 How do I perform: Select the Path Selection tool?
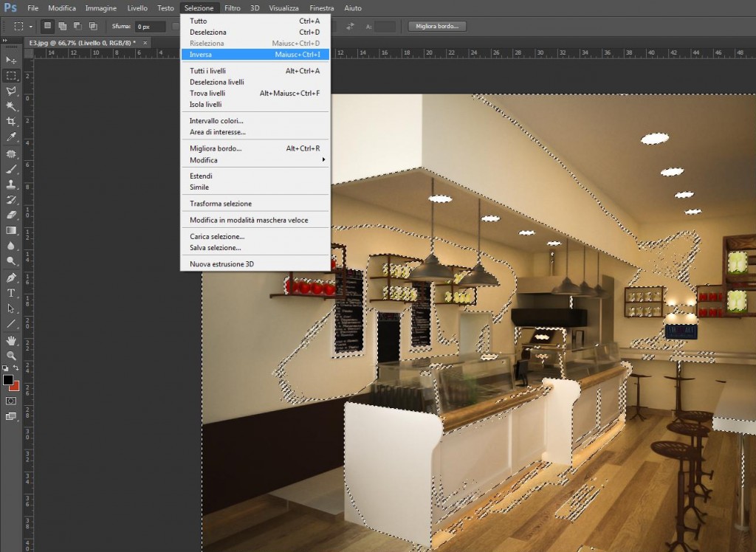11,308
